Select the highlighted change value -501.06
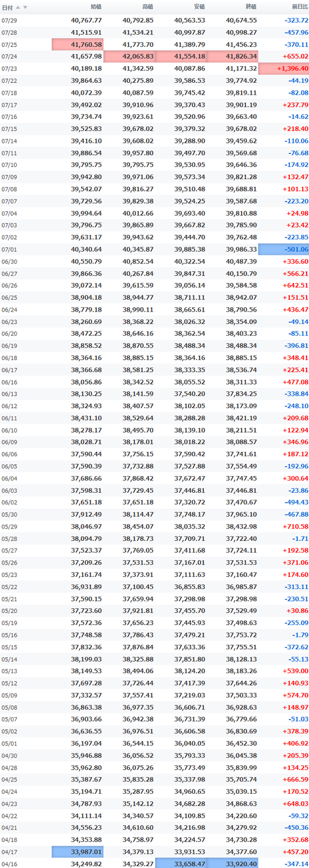Viewport: 309px width, 868px height. pos(284,249)
